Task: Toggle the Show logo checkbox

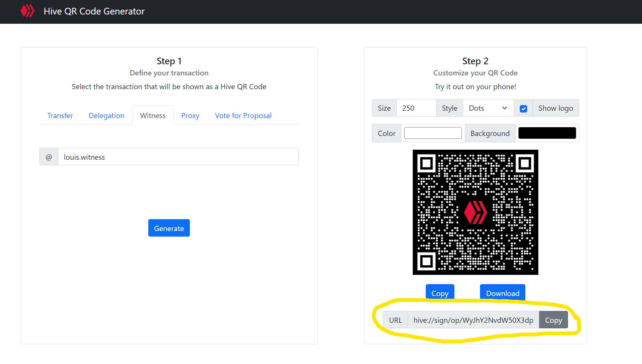Action: click(523, 108)
